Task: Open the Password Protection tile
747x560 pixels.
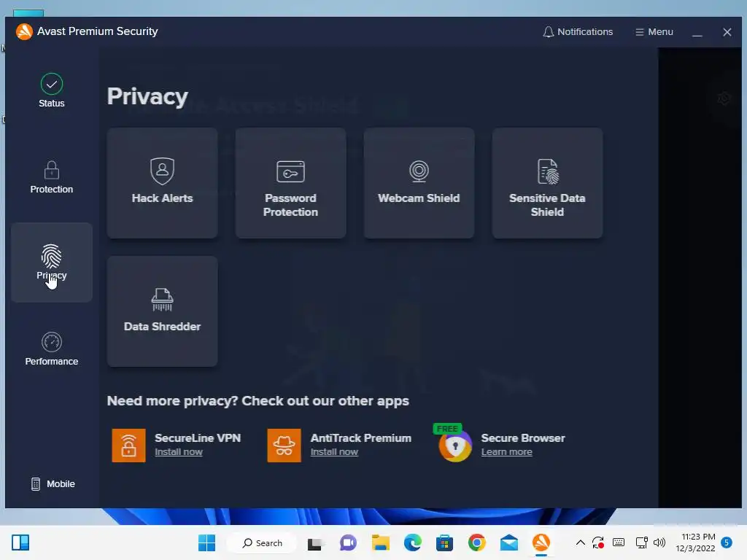Action: point(290,183)
